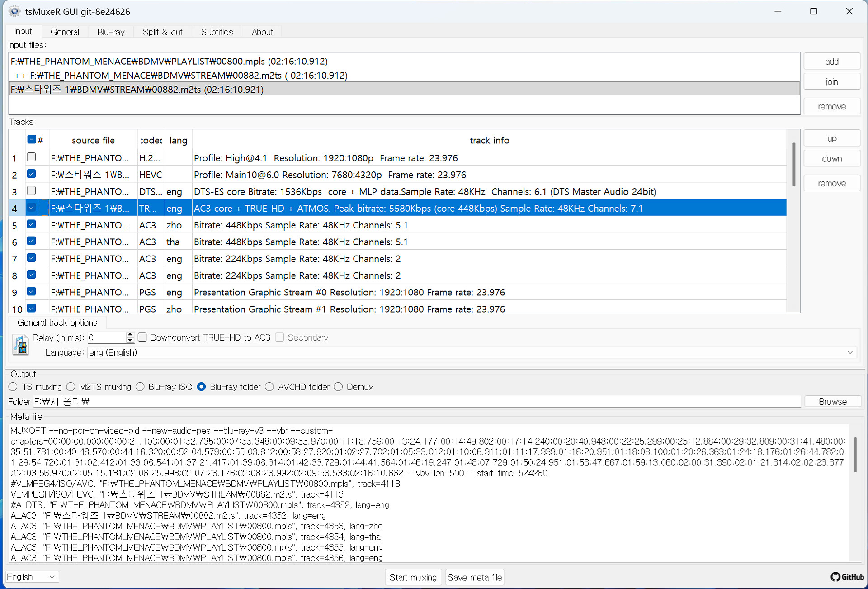This screenshot has height=589, width=868.
Task: Choose Demux output mode
Action: click(339, 387)
